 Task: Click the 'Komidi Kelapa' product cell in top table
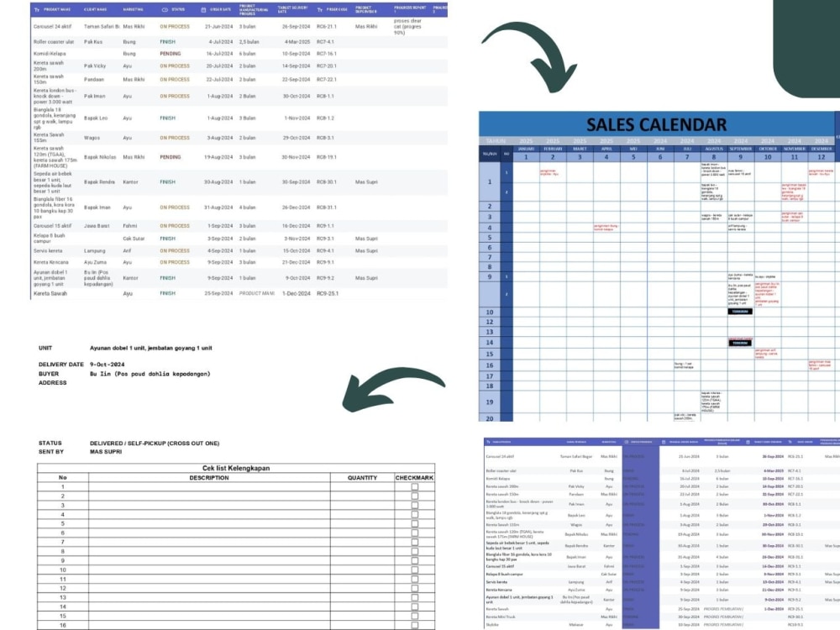50,54
